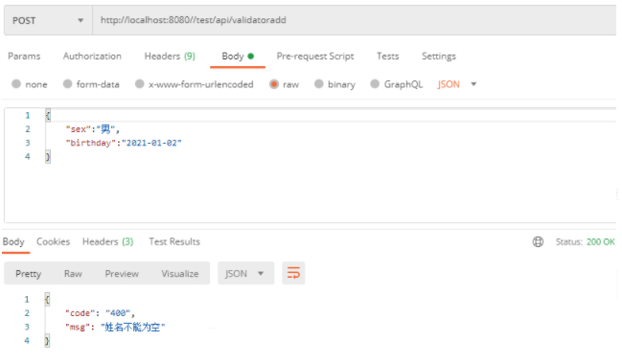
Task: Click the opening brace on request line 1
Action: click(x=48, y=115)
